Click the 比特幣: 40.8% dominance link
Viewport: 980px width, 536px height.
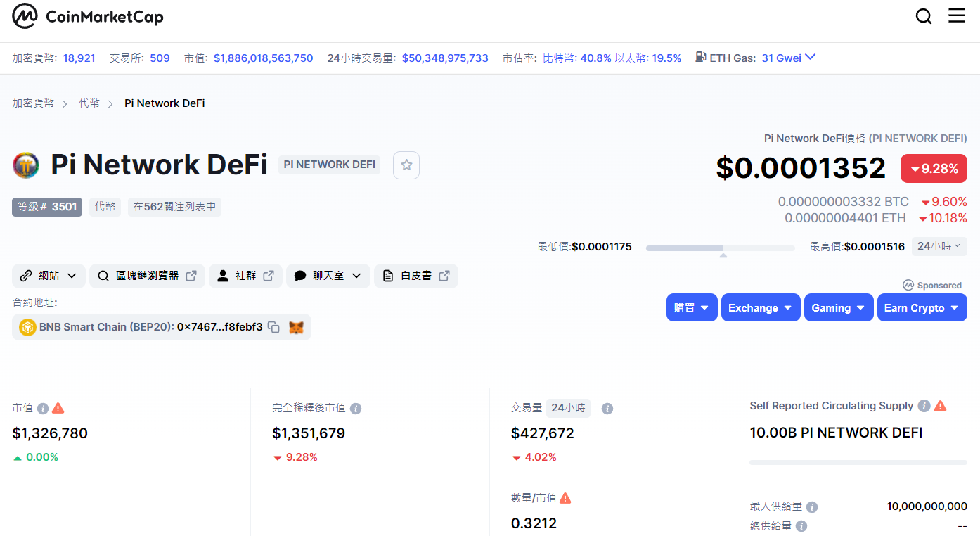point(577,58)
